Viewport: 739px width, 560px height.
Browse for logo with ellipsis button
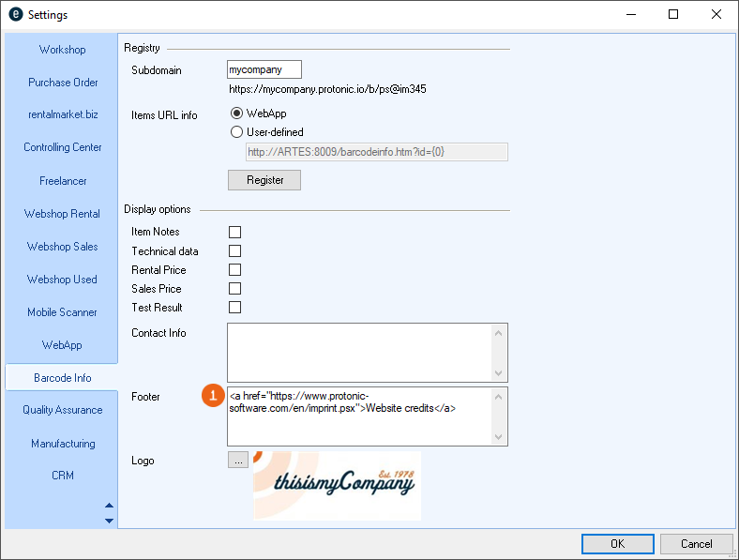[238, 461]
